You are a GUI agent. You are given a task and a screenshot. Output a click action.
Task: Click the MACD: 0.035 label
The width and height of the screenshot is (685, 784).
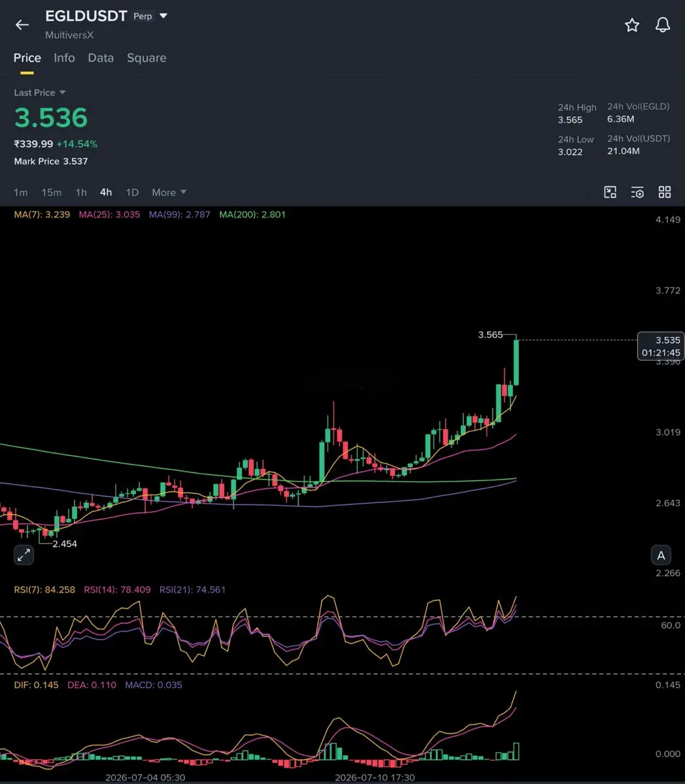pyautogui.click(x=154, y=685)
